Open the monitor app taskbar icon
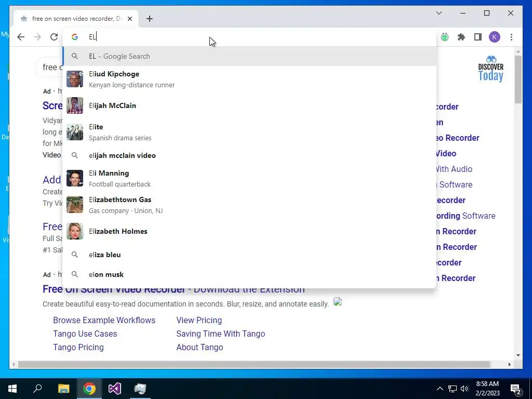 tap(140, 389)
